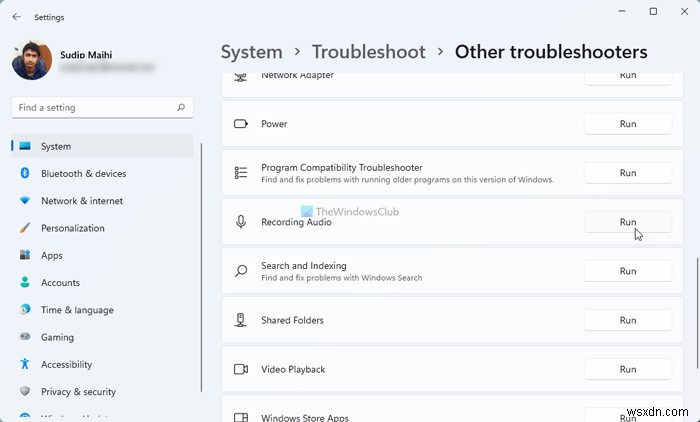Open Time & language settings
The image size is (700, 422).
[77, 310]
